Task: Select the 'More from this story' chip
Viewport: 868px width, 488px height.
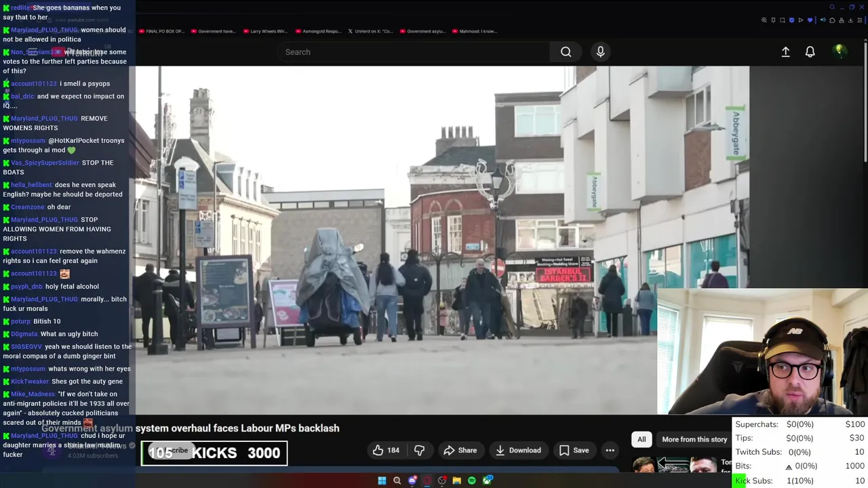Action: pyautogui.click(x=694, y=439)
